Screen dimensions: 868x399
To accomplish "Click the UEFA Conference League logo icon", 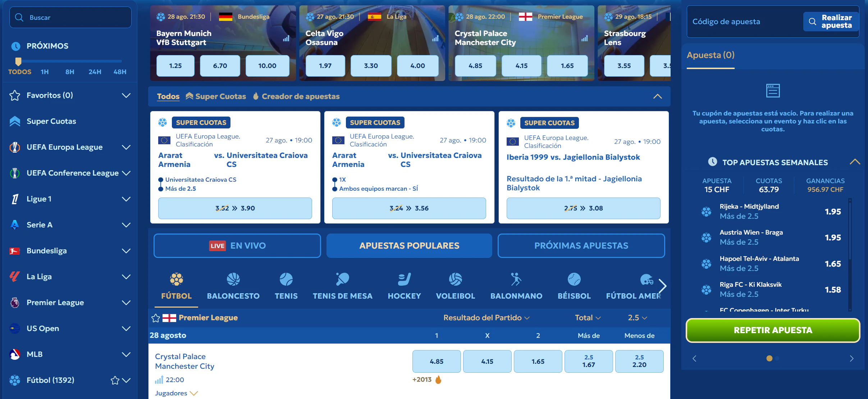I will click(15, 173).
